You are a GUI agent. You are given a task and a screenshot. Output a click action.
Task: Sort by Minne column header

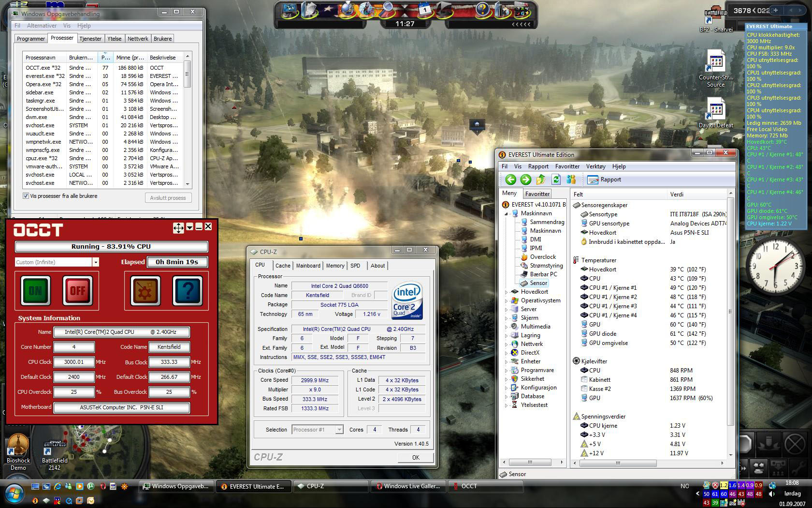pyautogui.click(x=130, y=58)
